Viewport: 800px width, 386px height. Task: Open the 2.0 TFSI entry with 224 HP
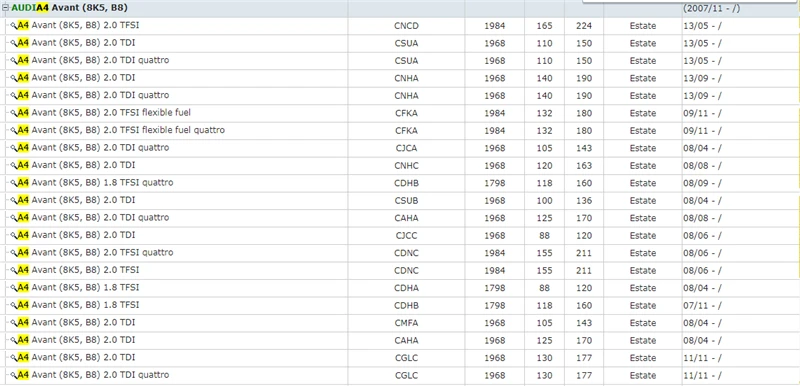tap(79, 25)
